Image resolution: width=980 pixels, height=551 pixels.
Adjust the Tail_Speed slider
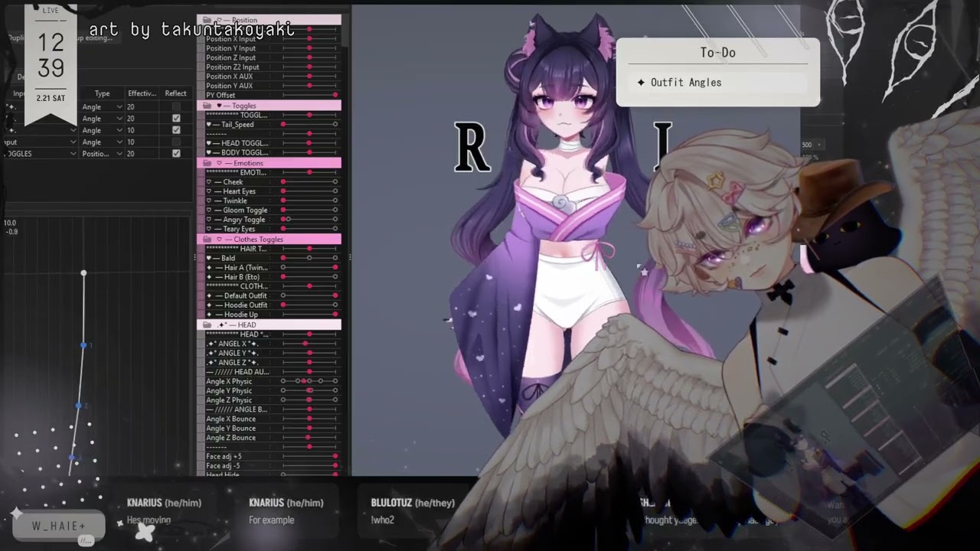coord(309,124)
